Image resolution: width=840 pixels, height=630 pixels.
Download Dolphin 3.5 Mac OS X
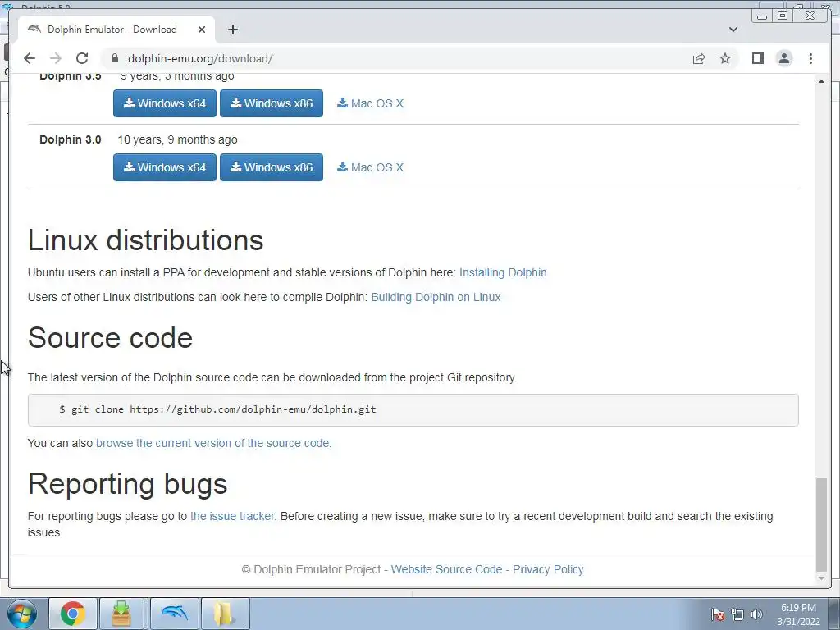(x=370, y=103)
